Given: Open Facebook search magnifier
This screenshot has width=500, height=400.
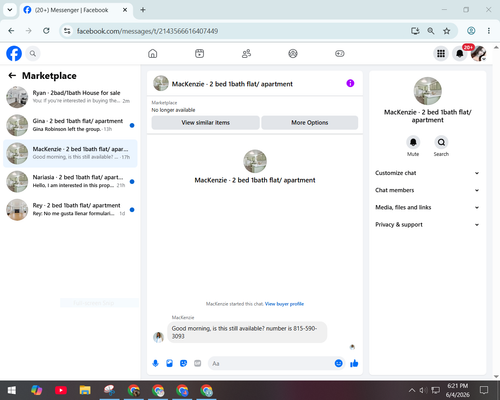Looking at the screenshot, I should click(x=33, y=53).
